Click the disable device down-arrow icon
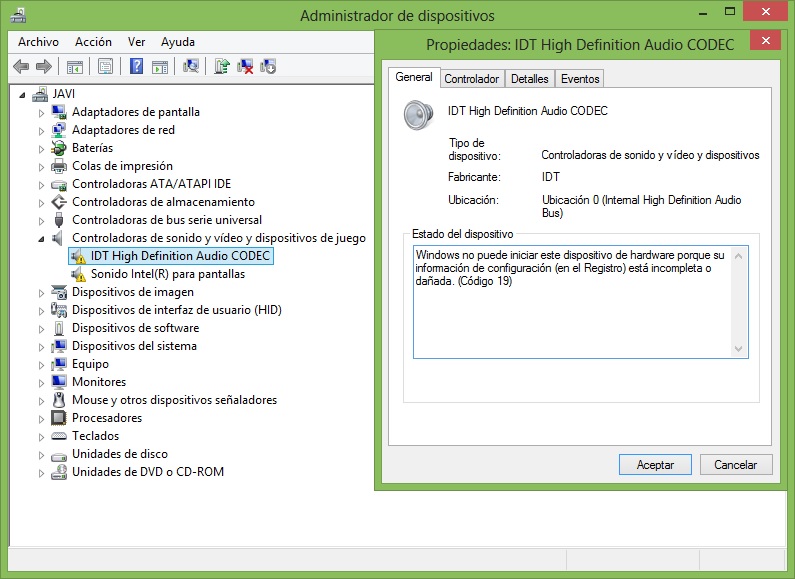The image size is (795, 579). (x=268, y=66)
